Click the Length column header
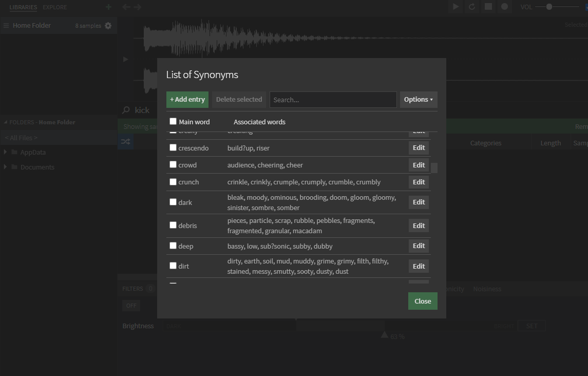 pyautogui.click(x=551, y=143)
